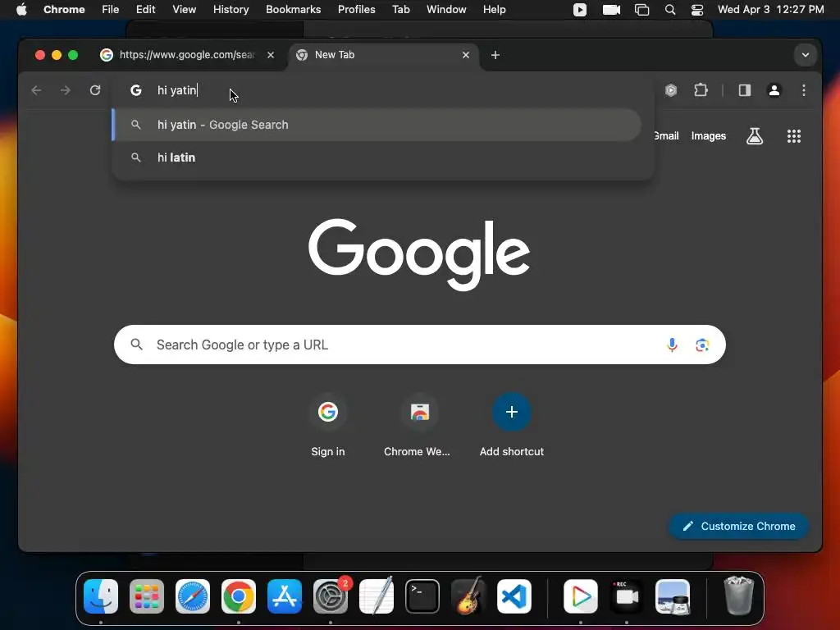The height and width of the screenshot is (630, 840).
Task: Search by image with Google Lens
Action: (x=702, y=345)
